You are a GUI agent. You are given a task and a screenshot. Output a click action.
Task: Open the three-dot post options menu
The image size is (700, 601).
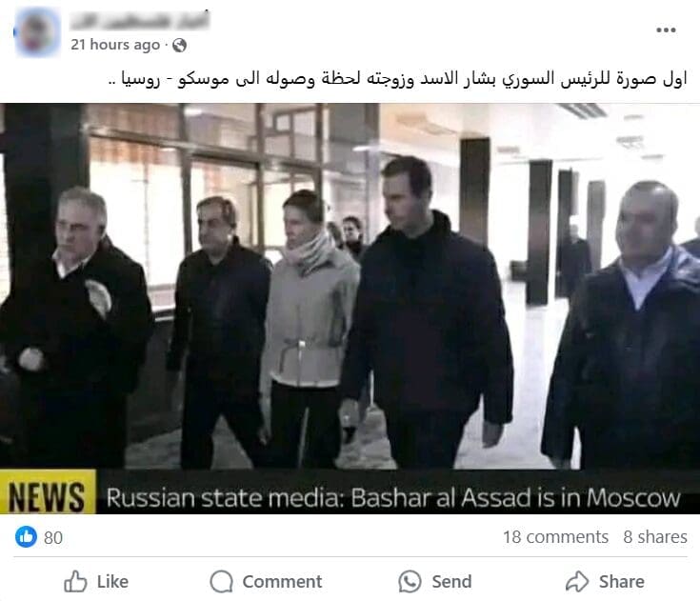coord(666,30)
